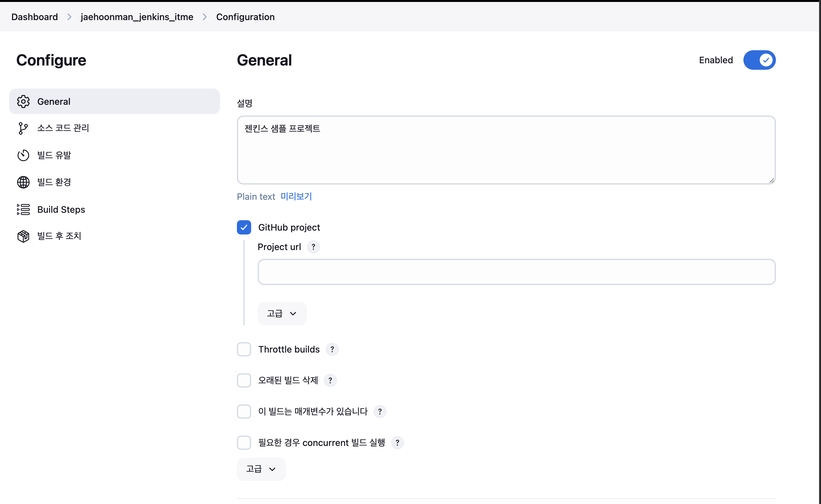Click the 빌드 유발 clock icon
The width and height of the screenshot is (821, 504).
click(23, 155)
